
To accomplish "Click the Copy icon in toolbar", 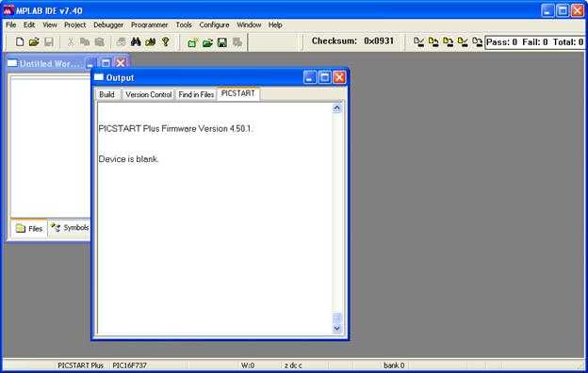I will (x=85, y=41).
